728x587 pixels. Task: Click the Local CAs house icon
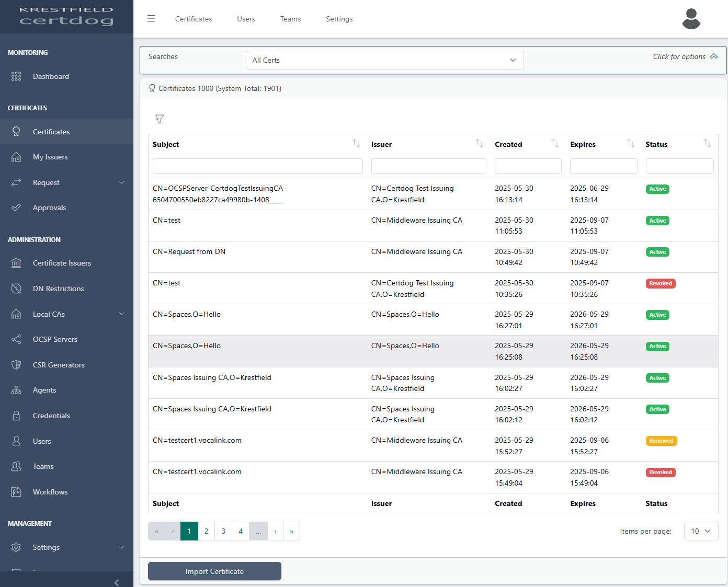tap(16, 314)
